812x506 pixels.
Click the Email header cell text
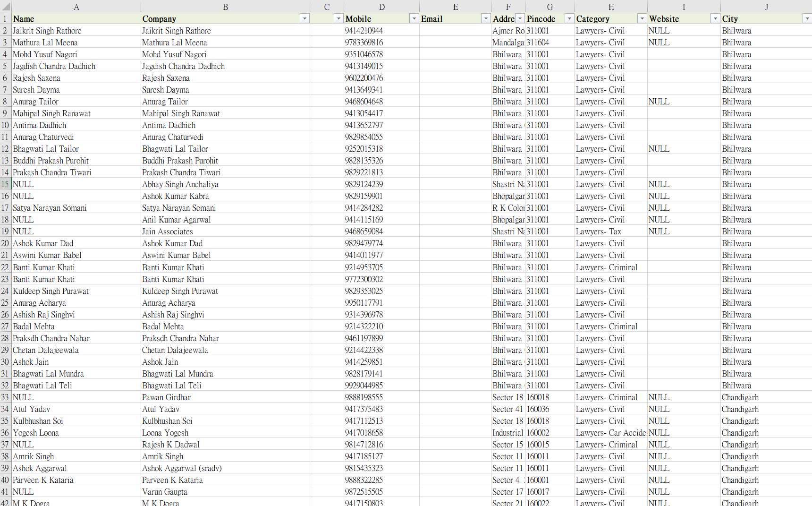(431, 19)
